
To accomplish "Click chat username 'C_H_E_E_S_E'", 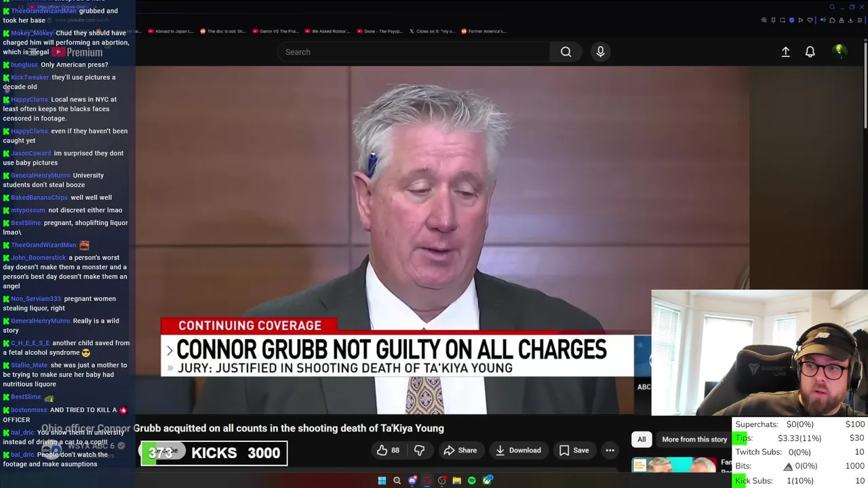I will [x=31, y=343].
